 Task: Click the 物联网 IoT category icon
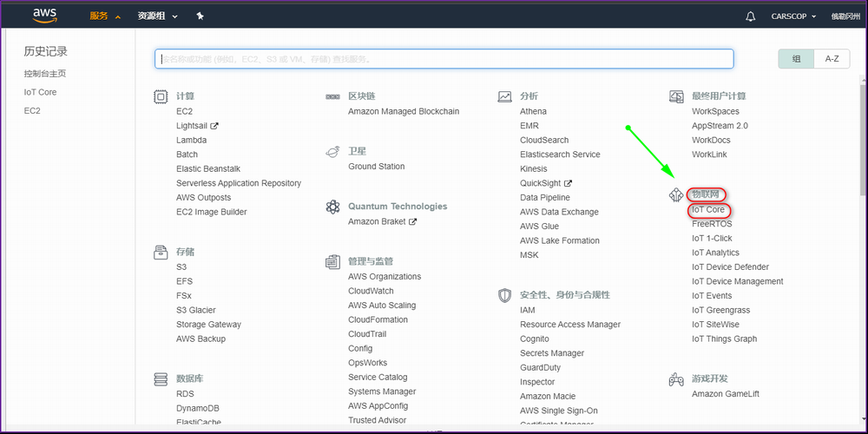676,195
